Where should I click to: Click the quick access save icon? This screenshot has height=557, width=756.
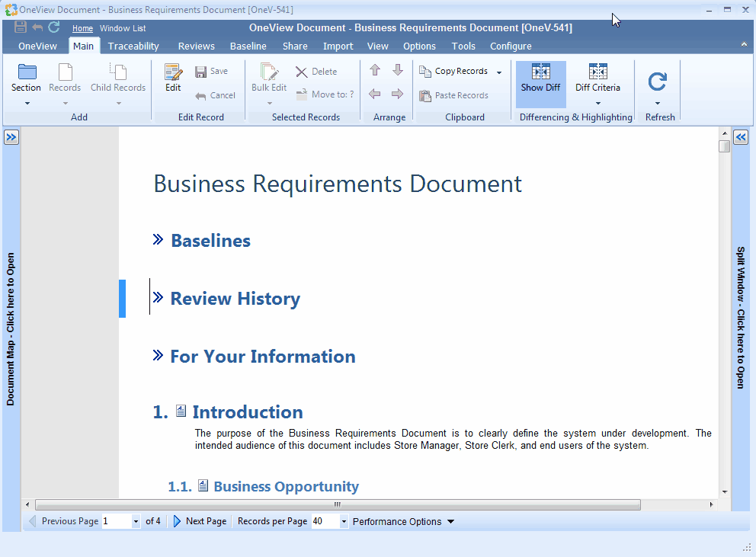pos(21,27)
